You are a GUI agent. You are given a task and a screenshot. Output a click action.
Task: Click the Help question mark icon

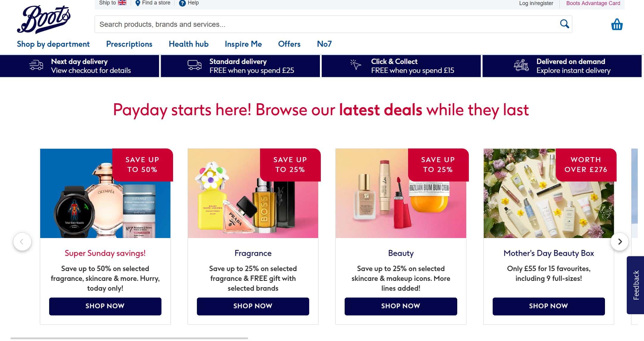182,3
